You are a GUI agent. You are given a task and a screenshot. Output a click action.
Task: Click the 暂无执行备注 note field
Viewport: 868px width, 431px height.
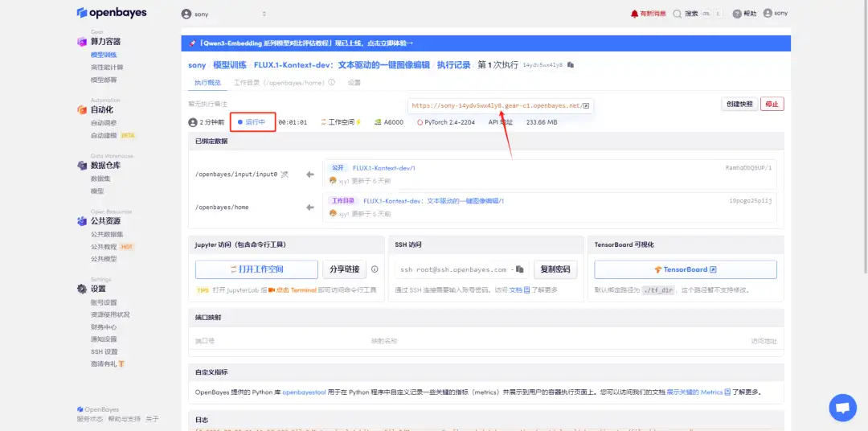click(207, 104)
